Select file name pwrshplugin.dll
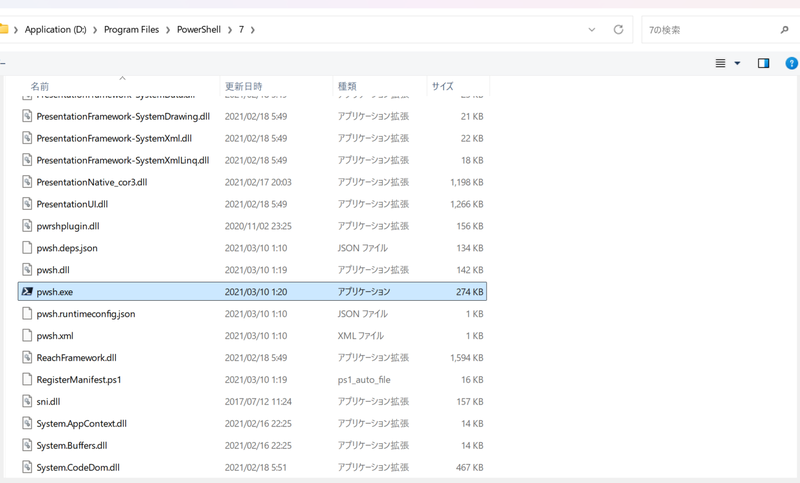The width and height of the screenshot is (800, 483). coord(68,226)
